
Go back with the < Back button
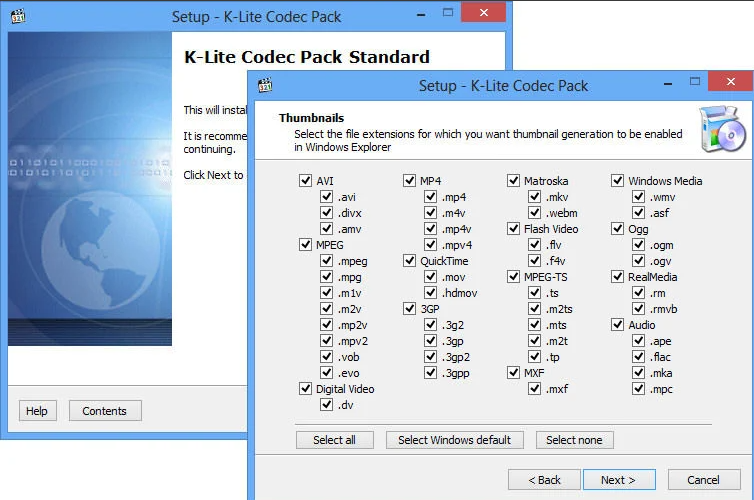(x=544, y=480)
